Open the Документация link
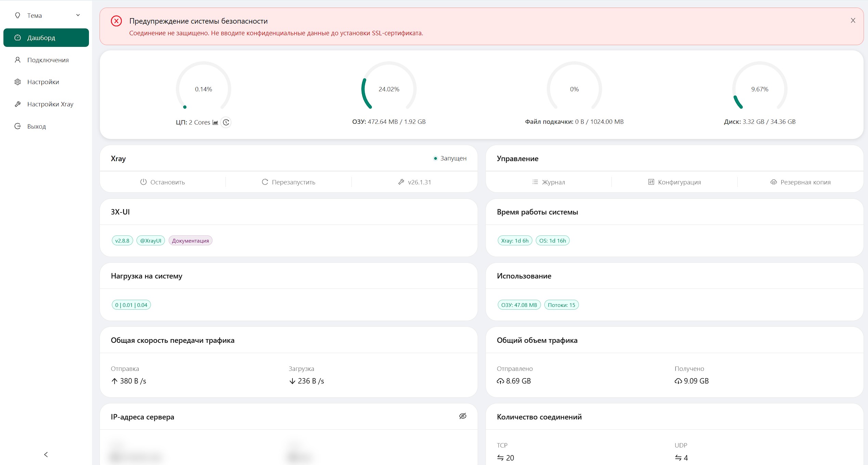The width and height of the screenshot is (868, 465). click(191, 241)
